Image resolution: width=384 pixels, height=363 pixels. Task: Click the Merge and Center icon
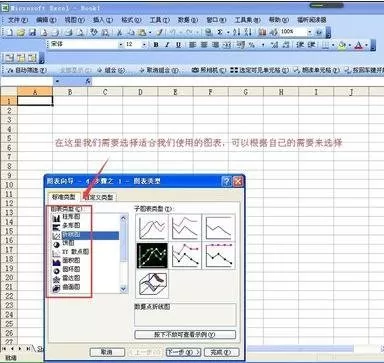[227, 45]
